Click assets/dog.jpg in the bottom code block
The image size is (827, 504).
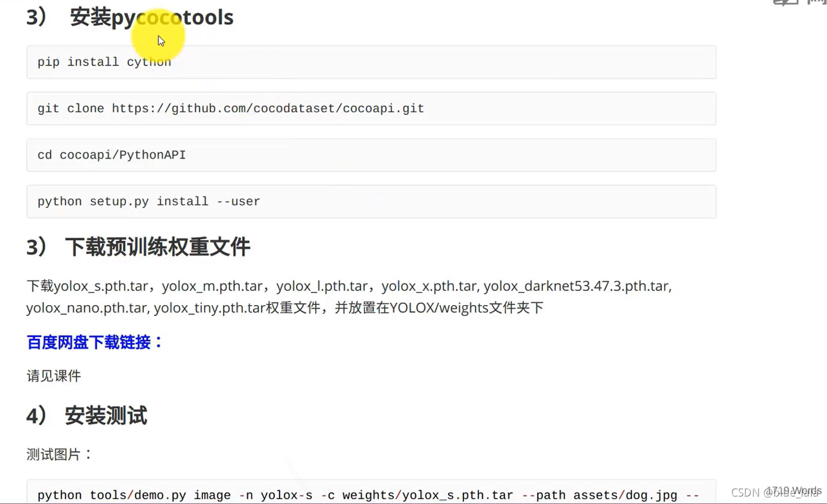click(x=625, y=495)
